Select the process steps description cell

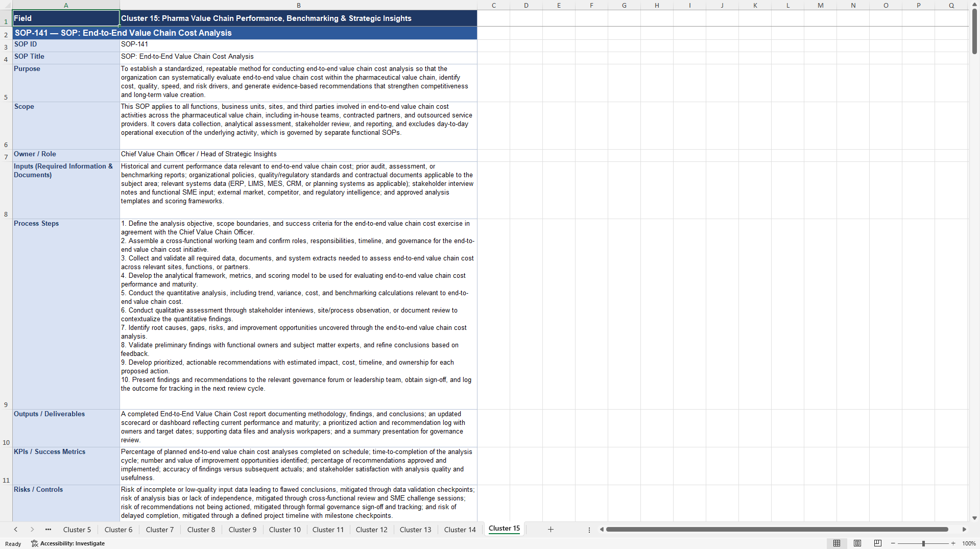click(298, 314)
